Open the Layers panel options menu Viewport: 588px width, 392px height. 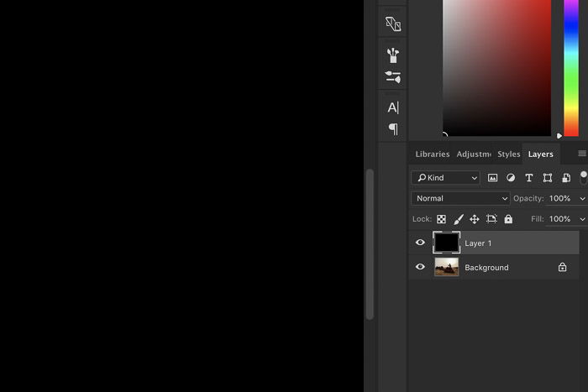pyautogui.click(x=582, y=154)
